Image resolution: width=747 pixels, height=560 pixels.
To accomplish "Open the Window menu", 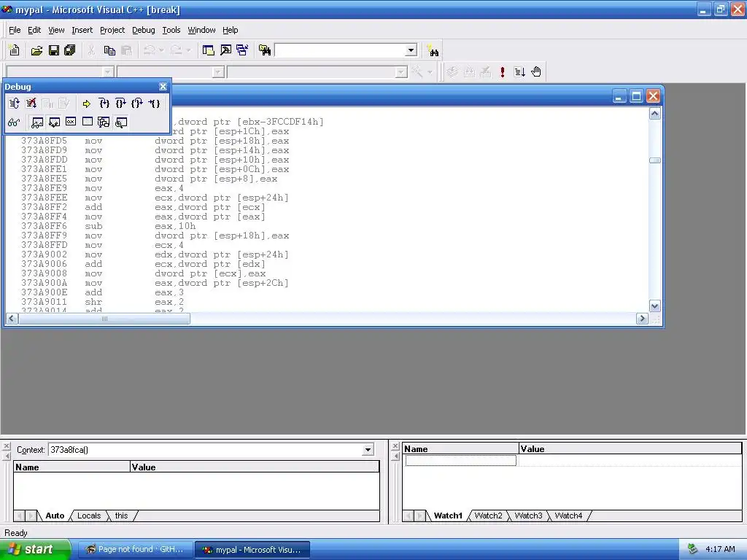I will 201,30.
